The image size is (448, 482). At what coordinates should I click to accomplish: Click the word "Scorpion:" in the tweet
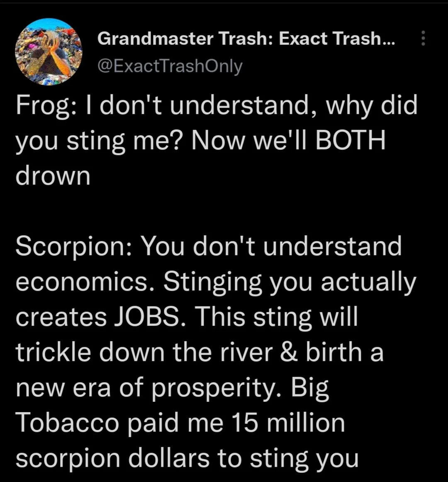coord(73,247)
